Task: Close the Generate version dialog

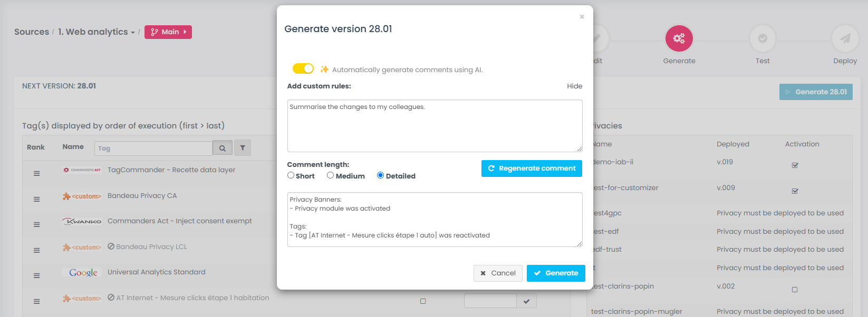Action: [582, 17]
